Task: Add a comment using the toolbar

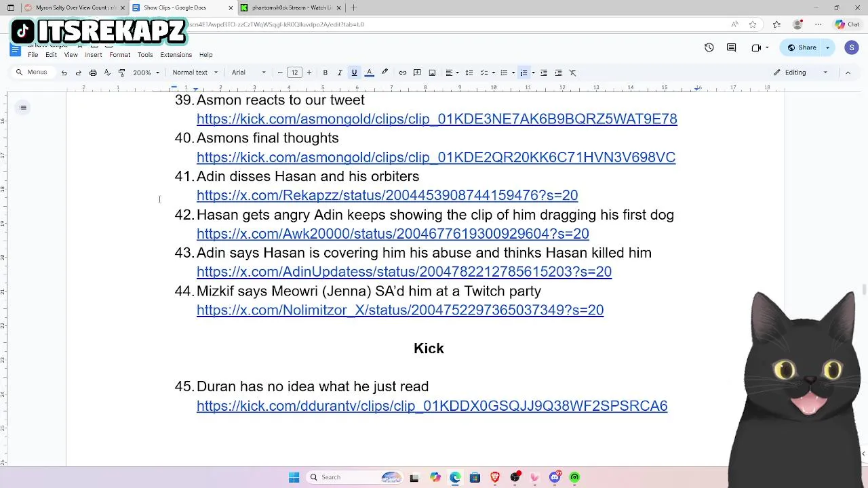Action: point(417,73)
